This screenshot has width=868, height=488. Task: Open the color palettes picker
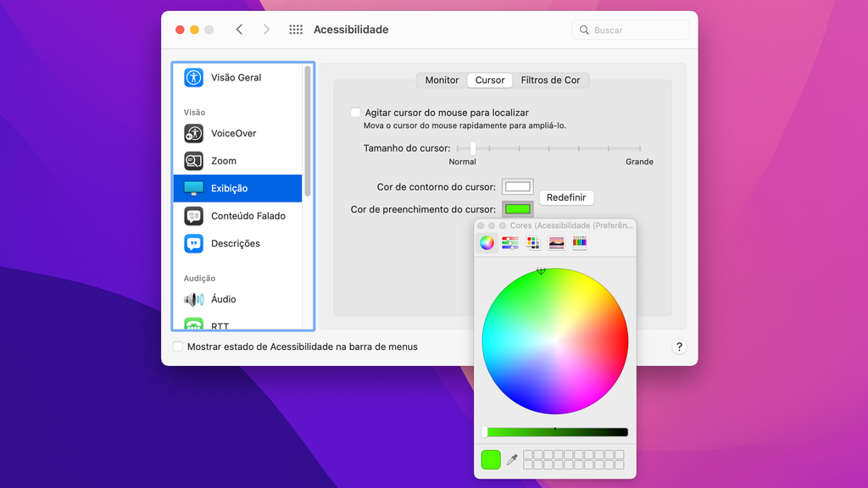point(533,243)
